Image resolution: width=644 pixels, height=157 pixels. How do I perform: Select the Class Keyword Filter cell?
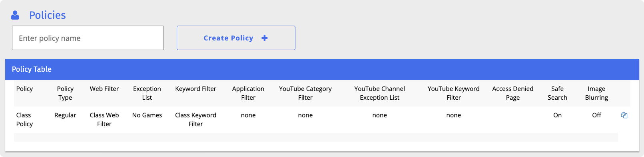[195, 120]
